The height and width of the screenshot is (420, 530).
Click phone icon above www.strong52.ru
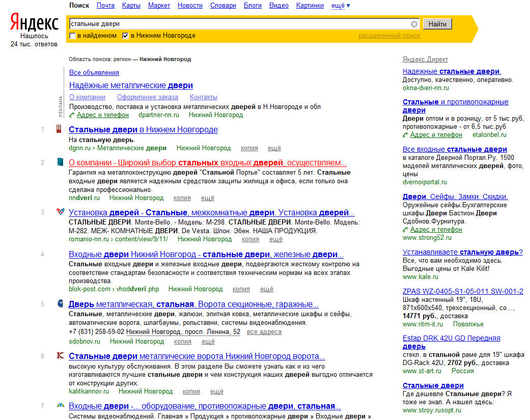(x=405, y=230)
